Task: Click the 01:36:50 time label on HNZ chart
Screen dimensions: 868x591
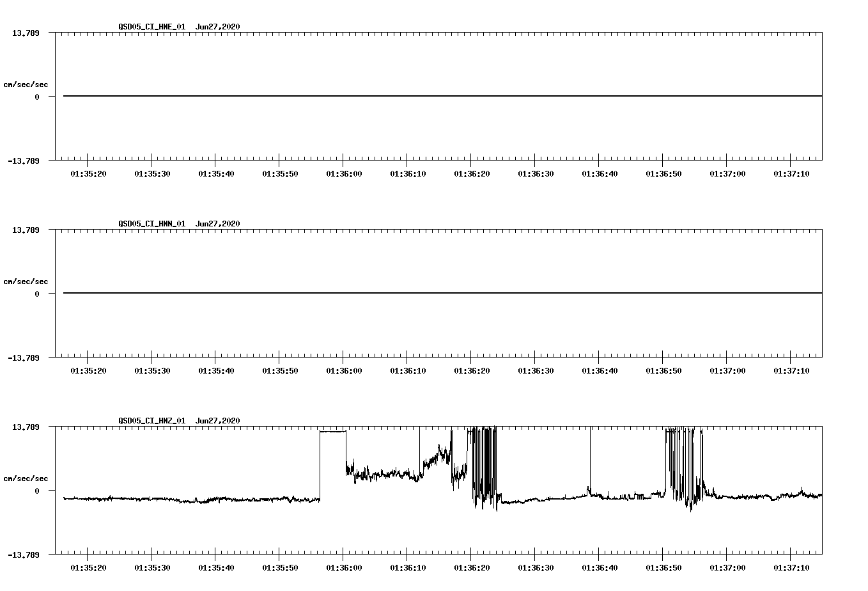Action: point(663,568)
